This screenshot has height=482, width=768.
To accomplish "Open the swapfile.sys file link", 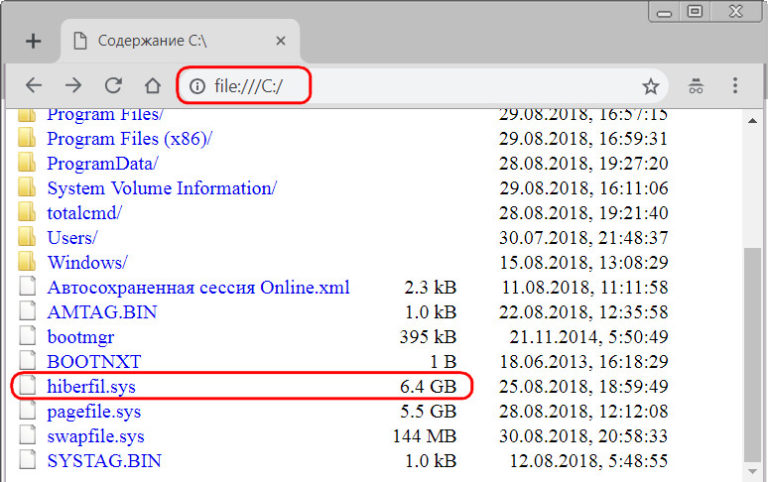I will tap(96, 436).
